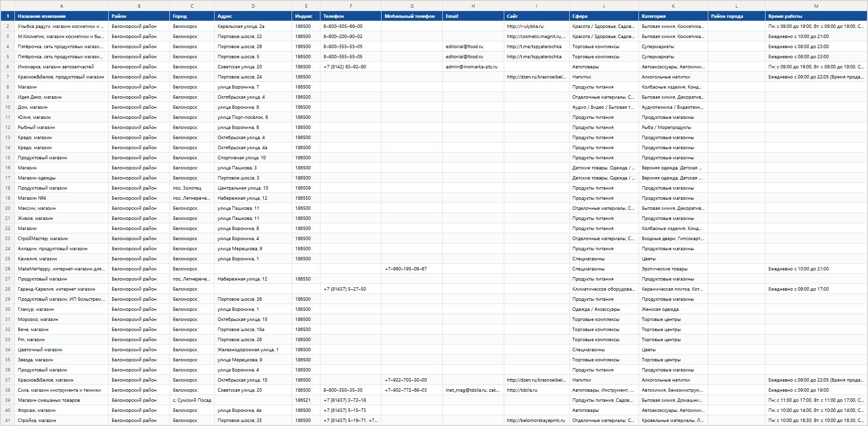Select mobile cell '+7-960-195-09-67'
Viewport: 868px width, 434px height.
point(412,269)
